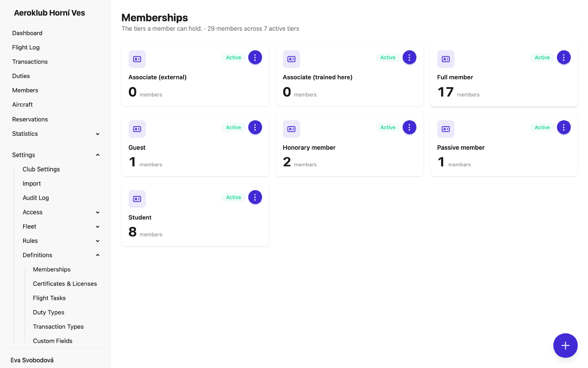Click the ID card icon on Full member
The image size is (588, 368).
coord(446,59)
